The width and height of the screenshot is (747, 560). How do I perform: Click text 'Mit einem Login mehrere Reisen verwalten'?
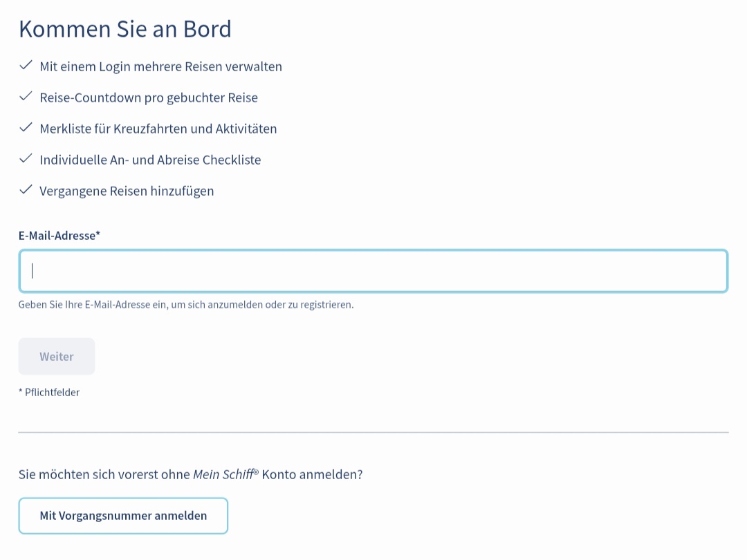point(160,66)
